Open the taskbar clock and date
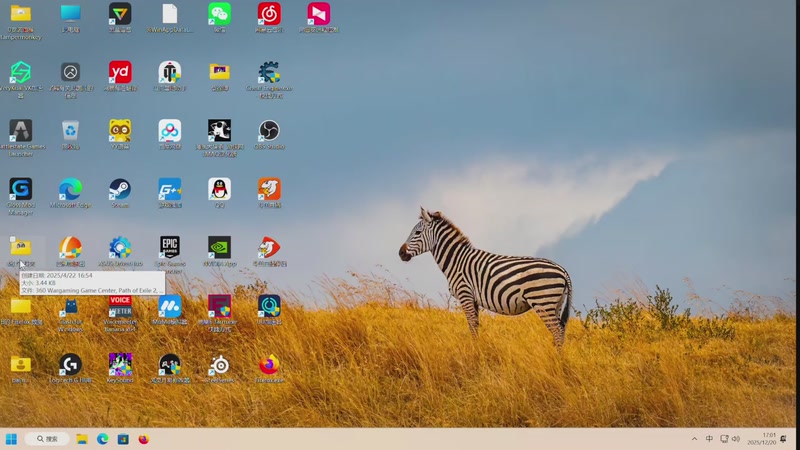 coord(762,439)
